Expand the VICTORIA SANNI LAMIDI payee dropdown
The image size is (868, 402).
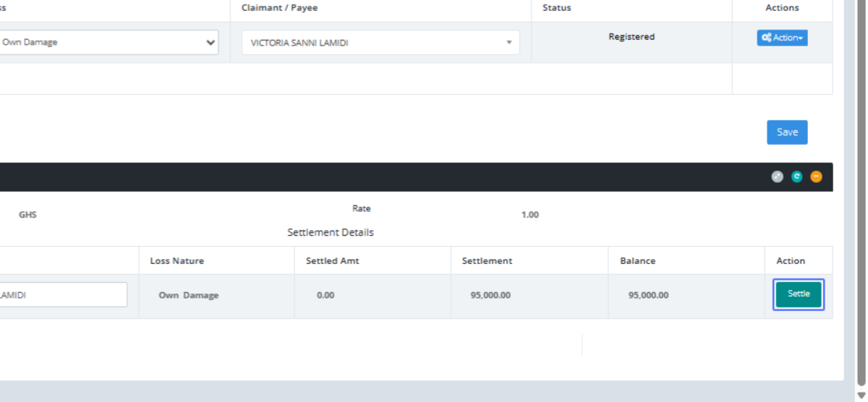[380, 43]
